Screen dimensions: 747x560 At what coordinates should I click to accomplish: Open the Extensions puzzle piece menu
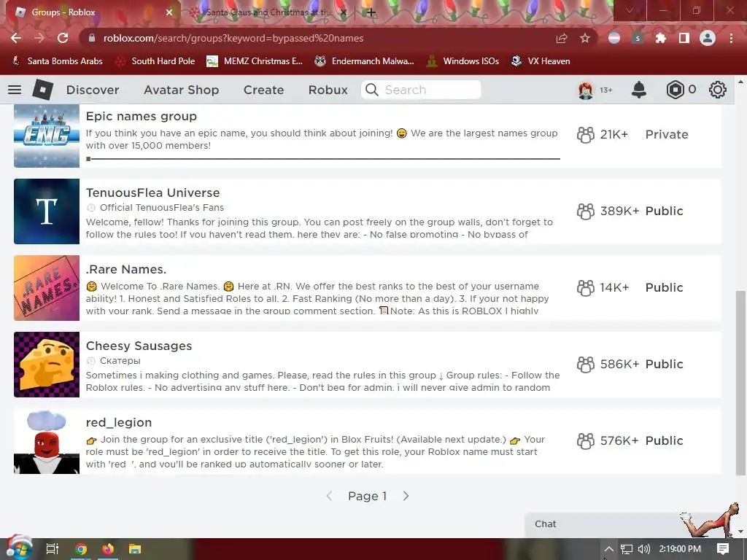[x=660, y=38]
